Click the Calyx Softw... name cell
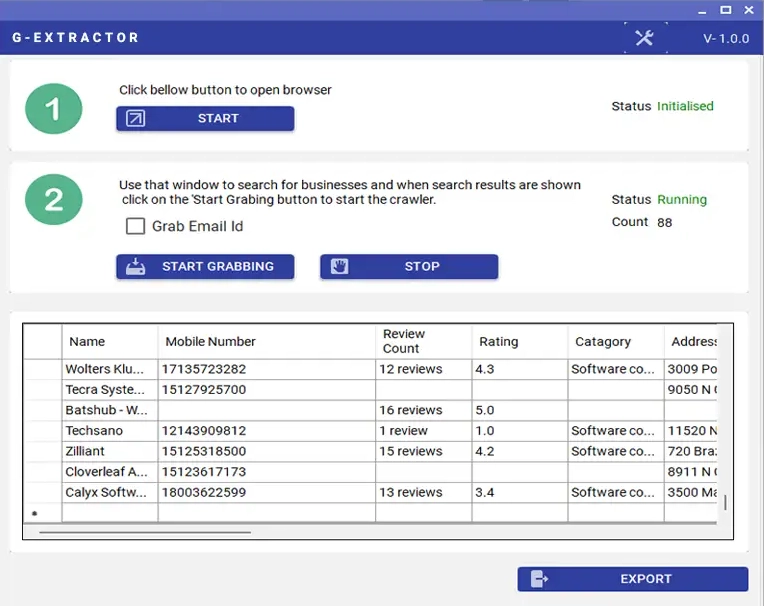764x606 pixels. click(110, 492)
